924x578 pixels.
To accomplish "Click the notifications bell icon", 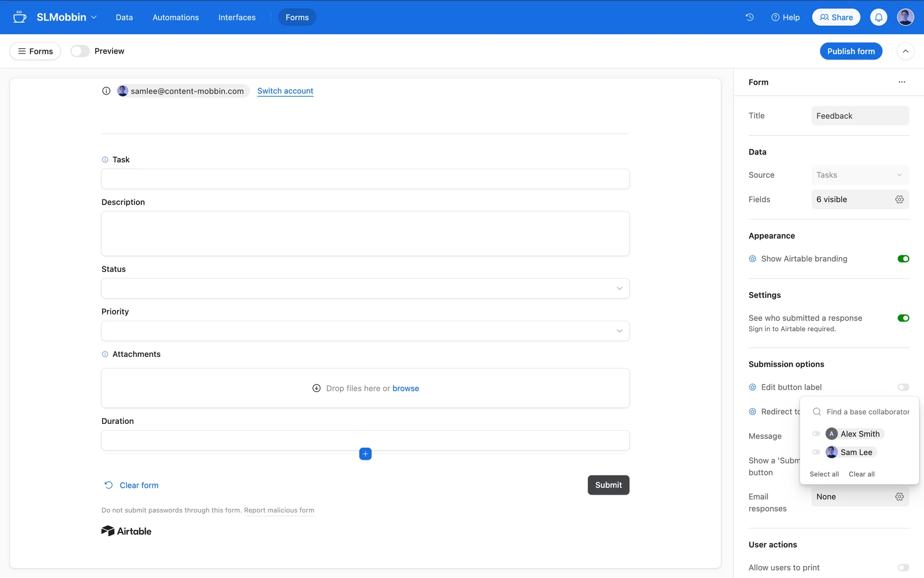I will 878,17.
